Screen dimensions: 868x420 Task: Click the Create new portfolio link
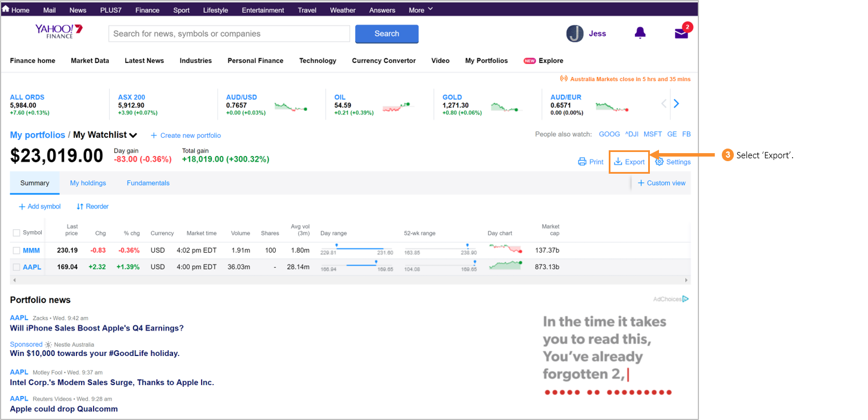pos(186,135)
